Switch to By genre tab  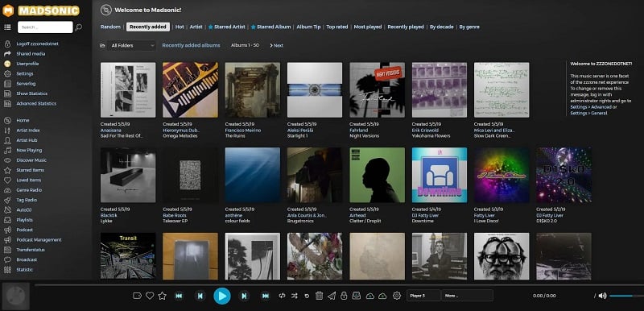coord(469,27)
